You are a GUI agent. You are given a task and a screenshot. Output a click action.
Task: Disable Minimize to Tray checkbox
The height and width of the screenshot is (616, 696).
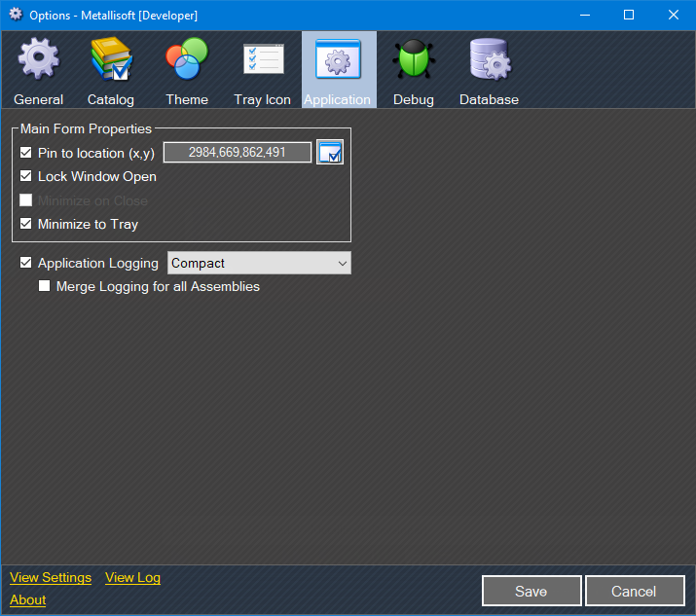26,224
